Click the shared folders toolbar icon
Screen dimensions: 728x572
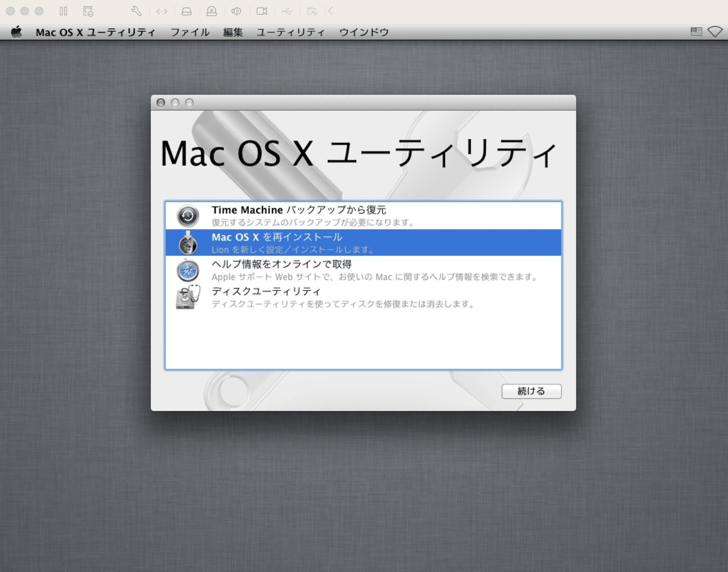pyautogui.click(x=312, y=11)
